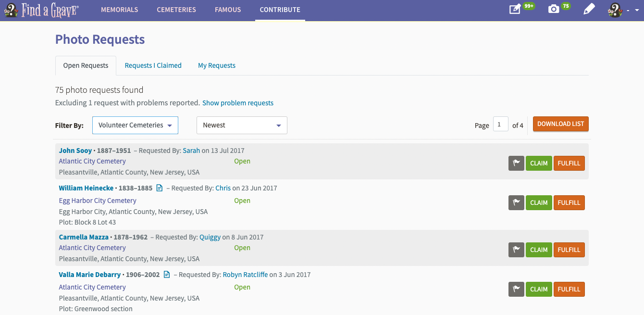This screenshot has width=644, height=315.
Task: Open the Cemeteries menu
Action: coord(176,10)
